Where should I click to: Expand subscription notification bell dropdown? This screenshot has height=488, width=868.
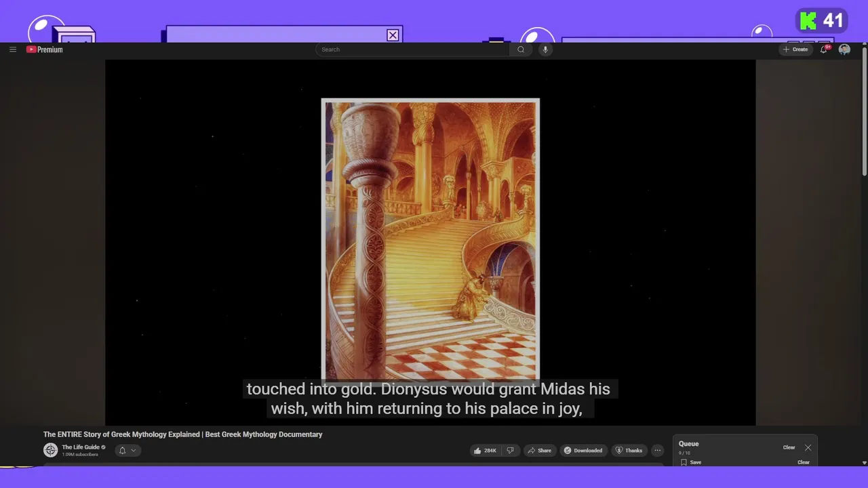click(127, 450)
